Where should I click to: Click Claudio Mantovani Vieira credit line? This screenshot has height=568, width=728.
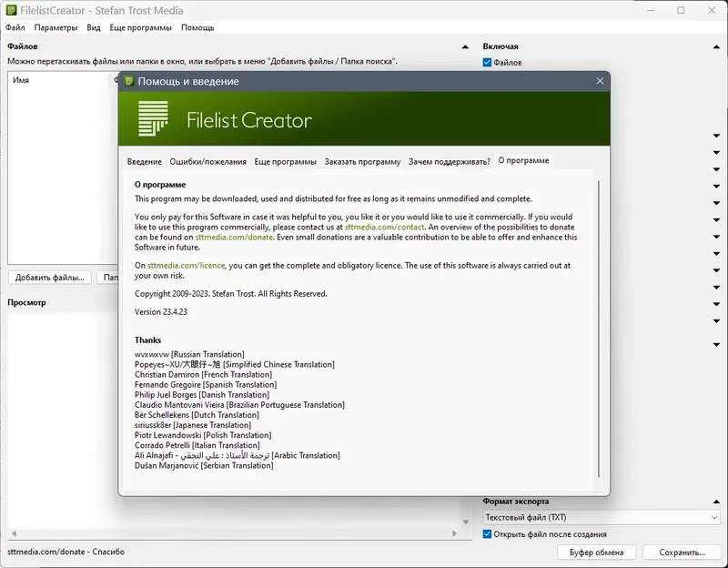point(239,405)
